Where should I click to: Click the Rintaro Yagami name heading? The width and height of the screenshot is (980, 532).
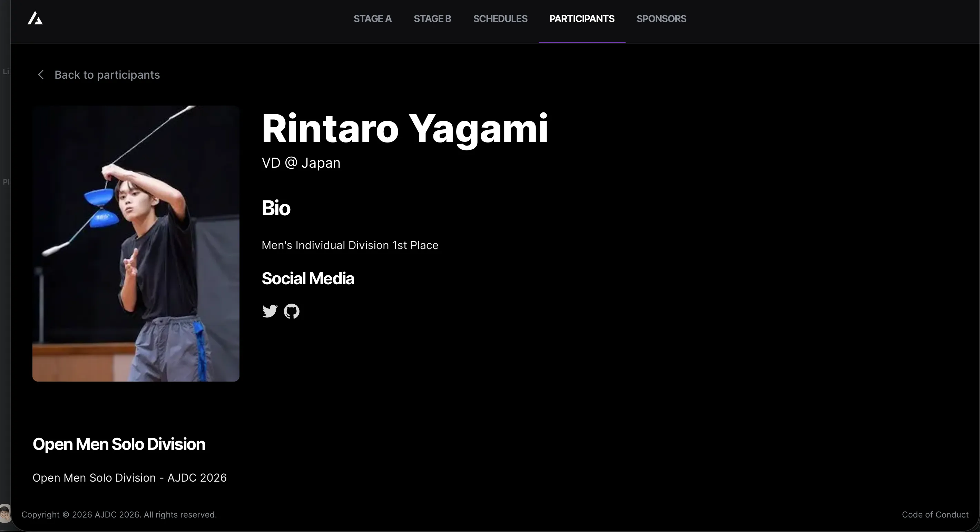pyautogui.click(x=404, y=129)
